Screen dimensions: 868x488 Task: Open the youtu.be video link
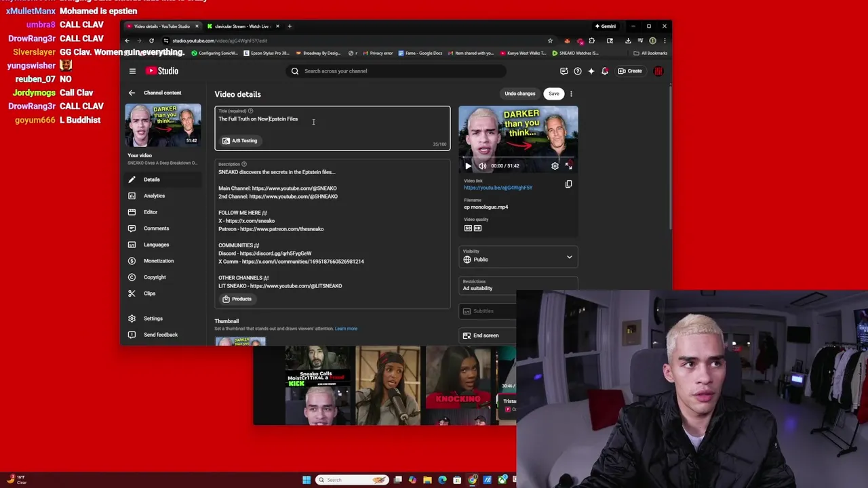click(498, 188)
